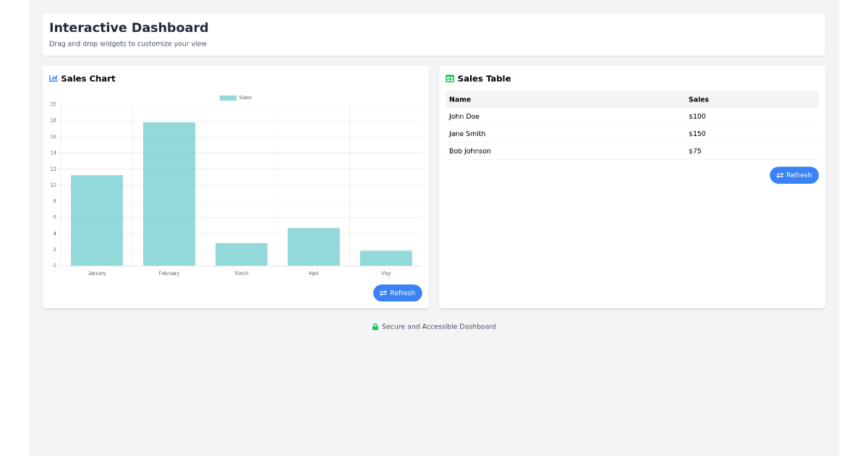Refresh the Sales Chart data
Screen dimensions: 868x456
pyautogui.click(x=397, y=293)
